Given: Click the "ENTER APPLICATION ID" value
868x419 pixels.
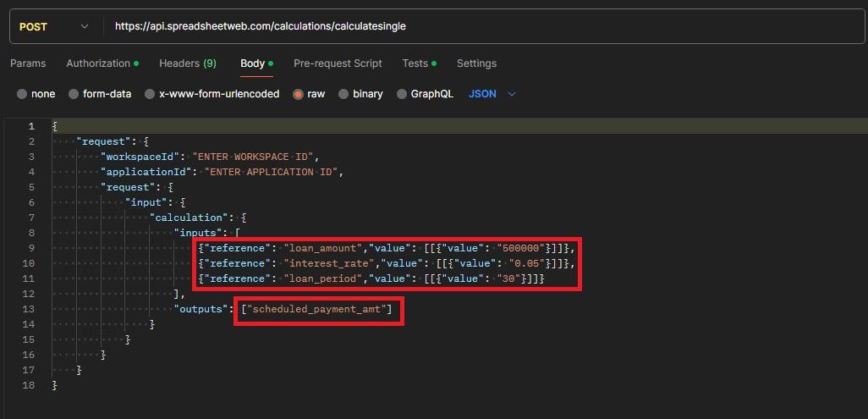Looking at the screenshot, I should click(272, 173).
